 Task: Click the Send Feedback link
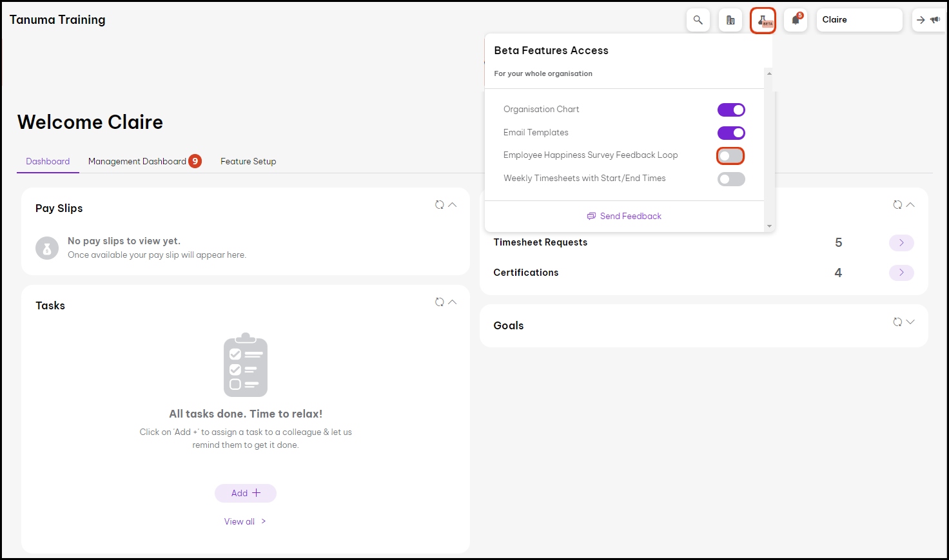[624, 217]
